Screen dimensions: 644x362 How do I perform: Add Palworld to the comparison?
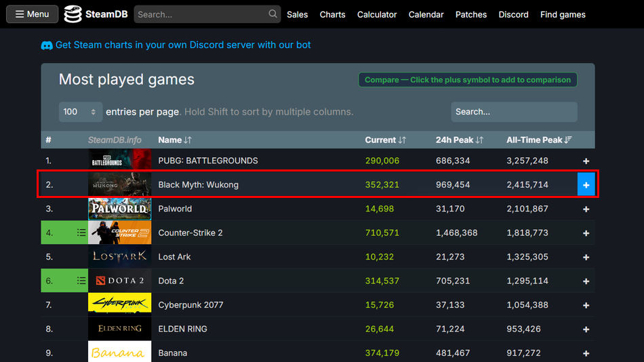point(586,209)
